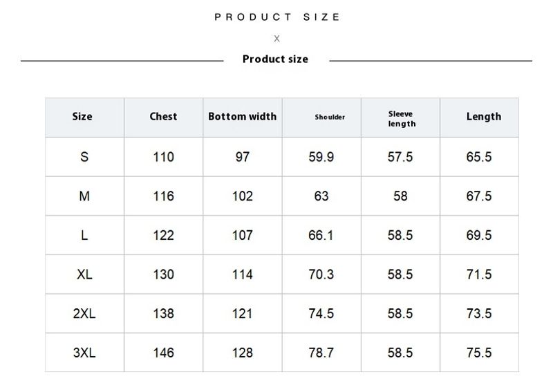553x392 pixels.
Task: Click the M size row label
Action: (84, 196)
